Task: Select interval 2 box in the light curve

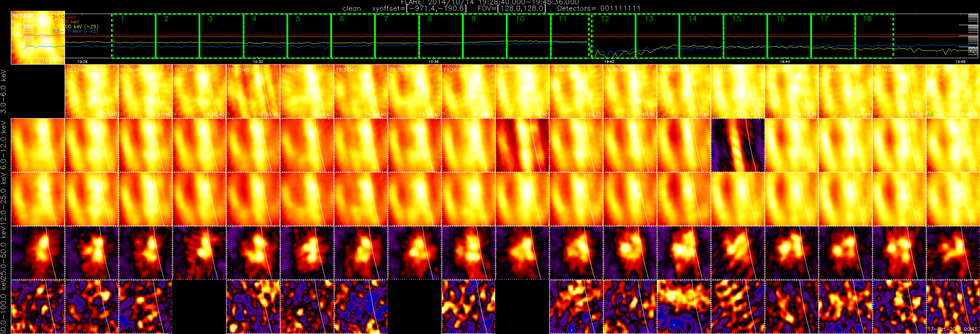Action: (178, 36)
